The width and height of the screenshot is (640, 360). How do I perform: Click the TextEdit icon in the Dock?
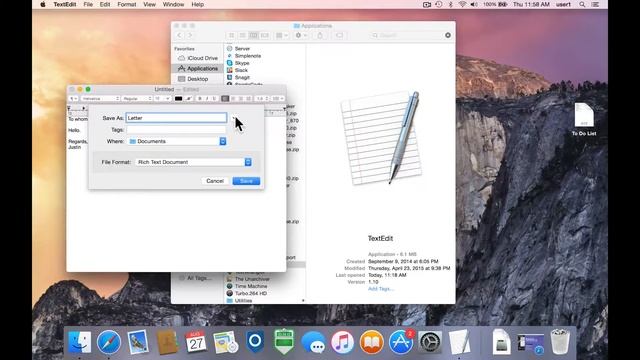[x=459, y=342]
